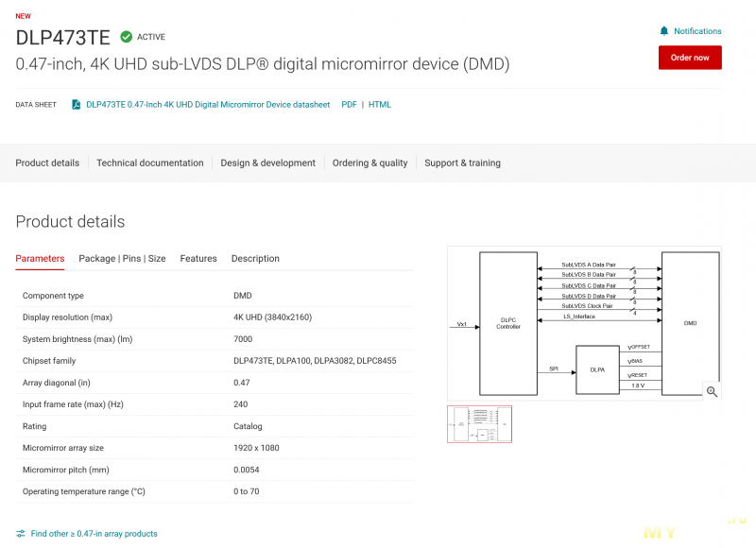
Task: Switch to the Package | Pins | Size tab
Action: point(122,258)
